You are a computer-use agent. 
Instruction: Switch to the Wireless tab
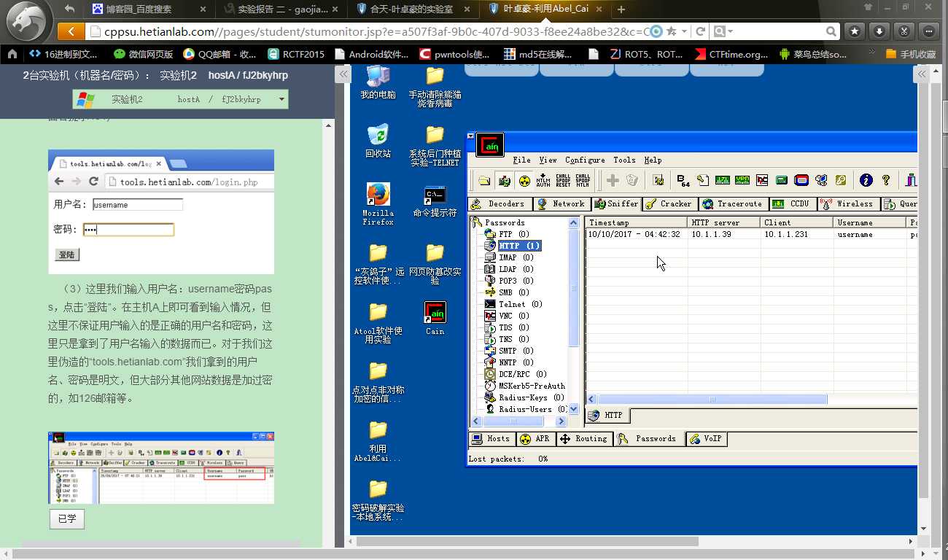pyautogui.click(x=848, y=204)
